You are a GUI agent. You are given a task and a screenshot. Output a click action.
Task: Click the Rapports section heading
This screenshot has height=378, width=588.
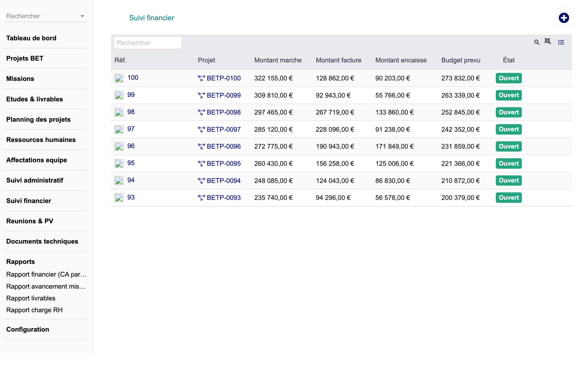[20, 262]
